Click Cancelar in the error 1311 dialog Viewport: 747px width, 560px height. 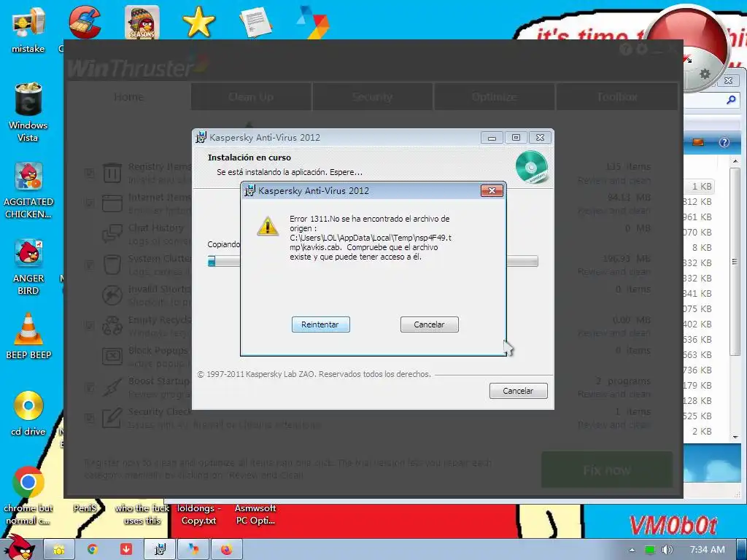[x=429, y=324]
